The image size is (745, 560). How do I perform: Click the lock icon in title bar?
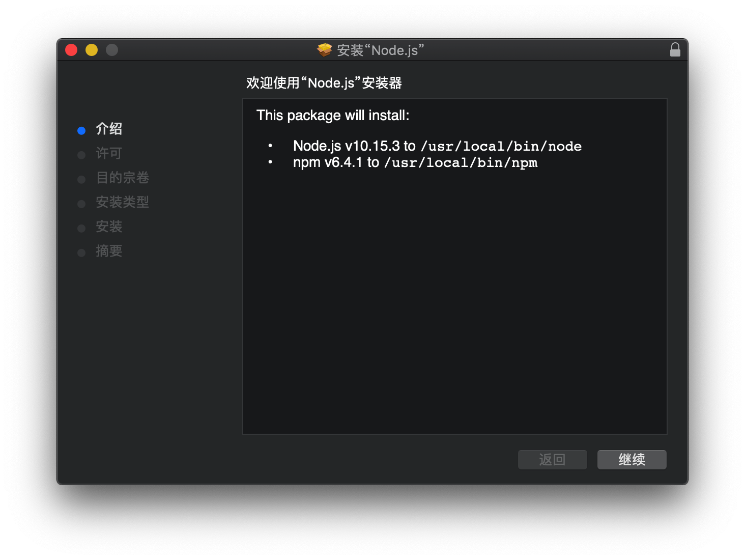point(675,50)
